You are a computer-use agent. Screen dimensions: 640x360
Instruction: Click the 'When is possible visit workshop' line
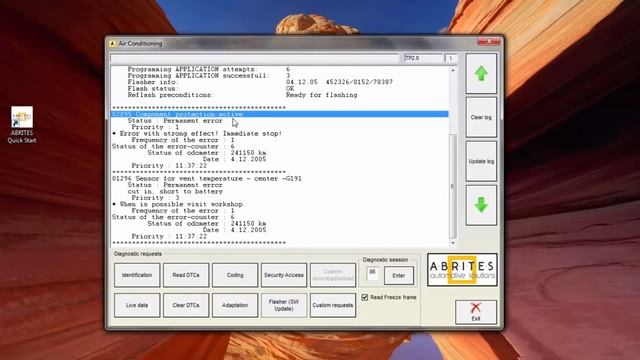(x=178, y=204)
